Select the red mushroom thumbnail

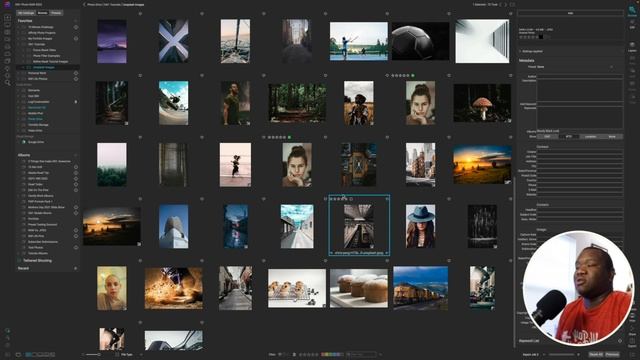[482, 103]
